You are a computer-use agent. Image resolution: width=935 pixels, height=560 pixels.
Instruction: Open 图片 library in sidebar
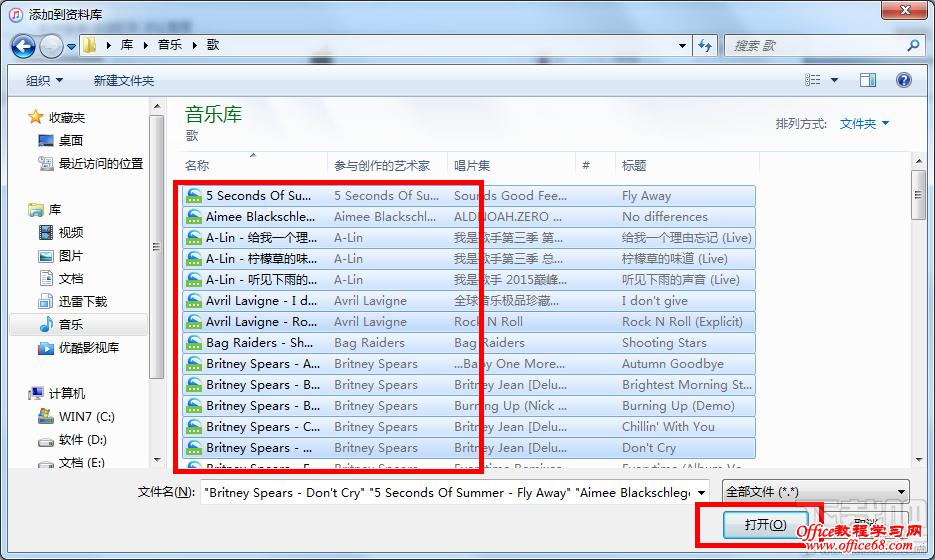70,256
